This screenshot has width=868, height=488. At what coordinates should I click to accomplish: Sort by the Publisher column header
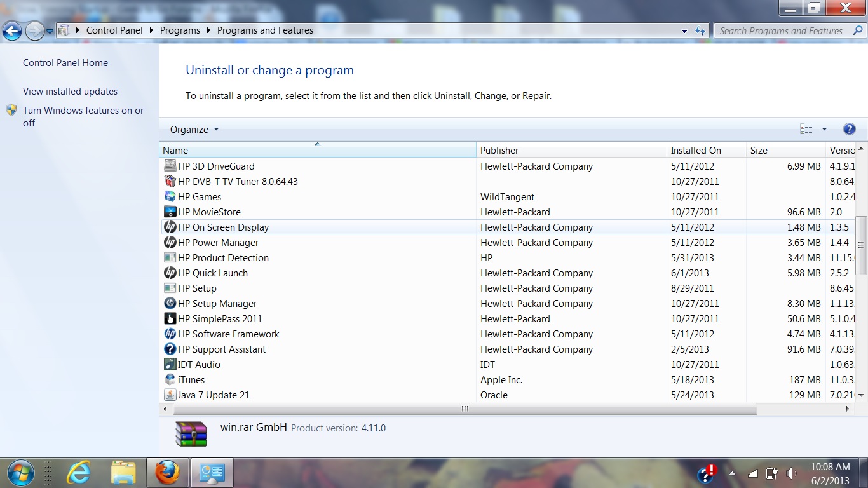pos(571,150)
